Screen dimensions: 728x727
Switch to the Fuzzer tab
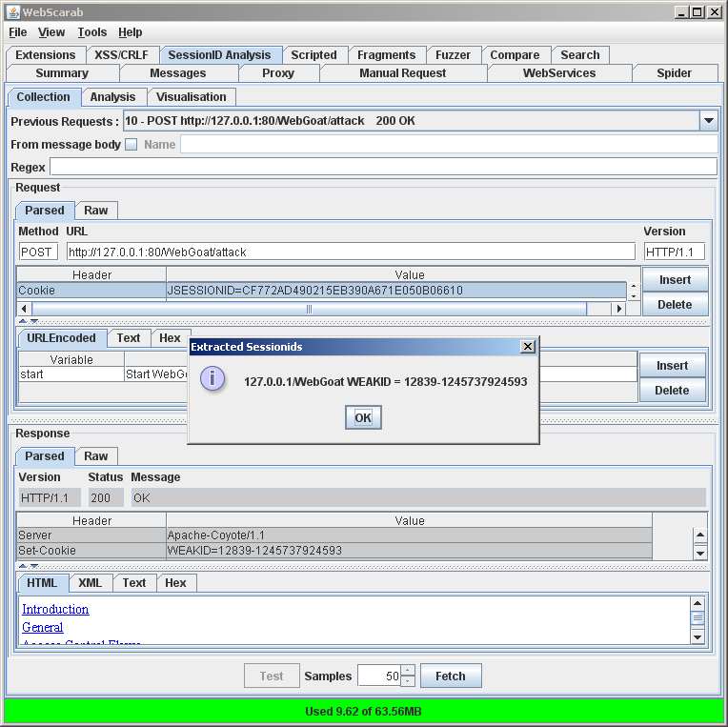pyautogui.click(x=453, y=55)
